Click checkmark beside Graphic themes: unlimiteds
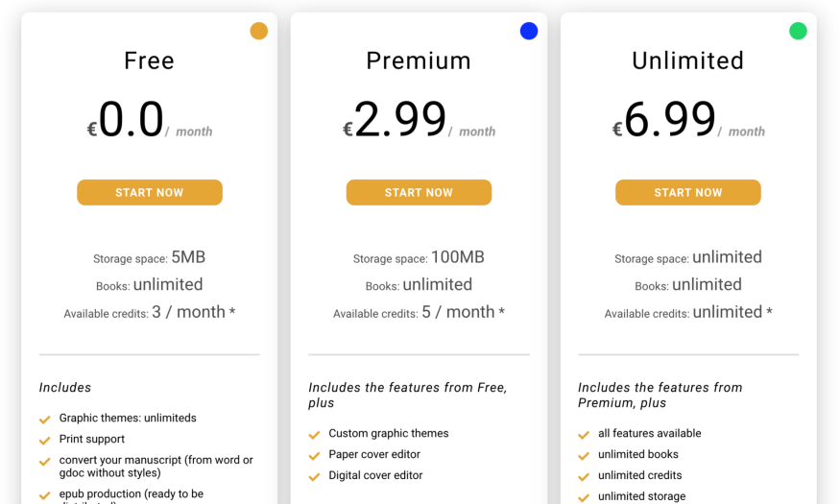Screen dimensions: 840x504 (45, 420)
